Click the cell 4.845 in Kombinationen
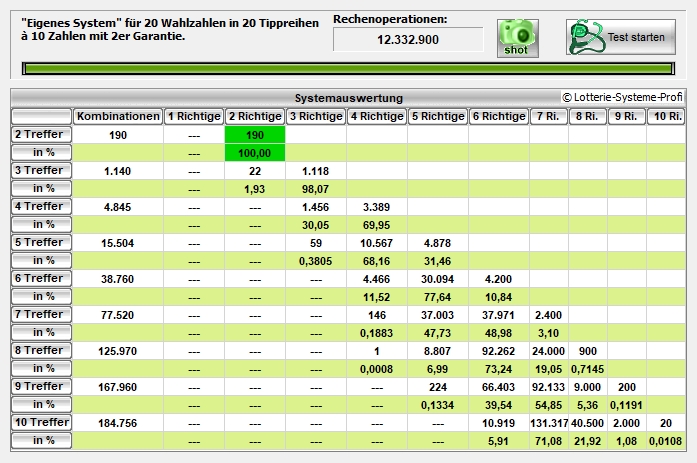The image size is (697, 463). pyautogui.click(x=117, y=207)
